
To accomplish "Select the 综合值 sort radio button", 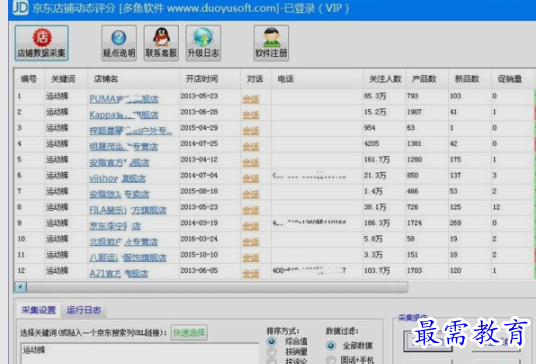I will coord(272,341).
